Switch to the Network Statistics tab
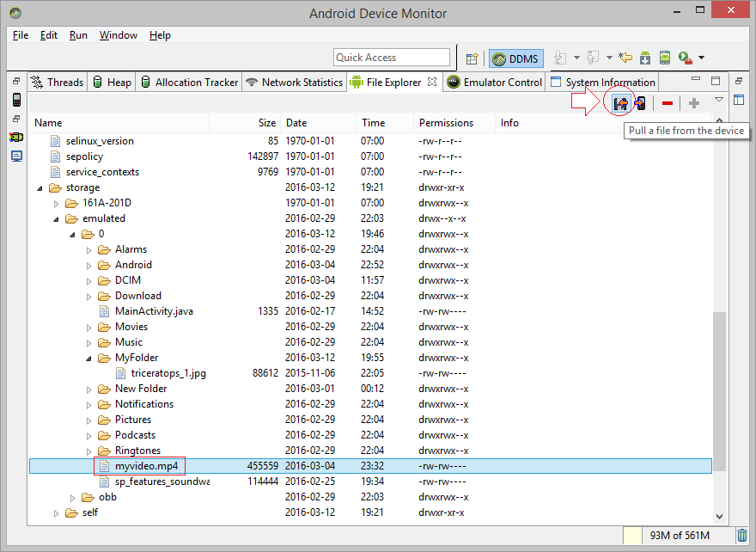 pyautogui.click(x=295, y=82)
